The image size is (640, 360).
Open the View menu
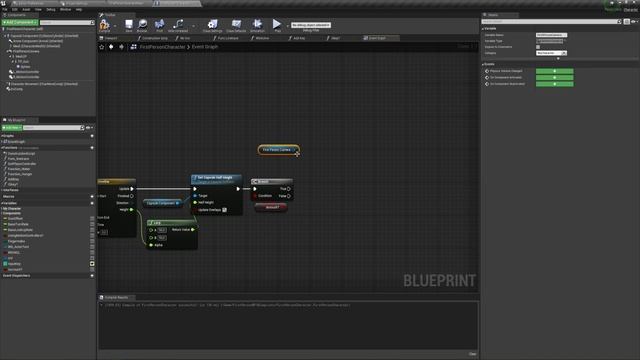coord(38,9)
